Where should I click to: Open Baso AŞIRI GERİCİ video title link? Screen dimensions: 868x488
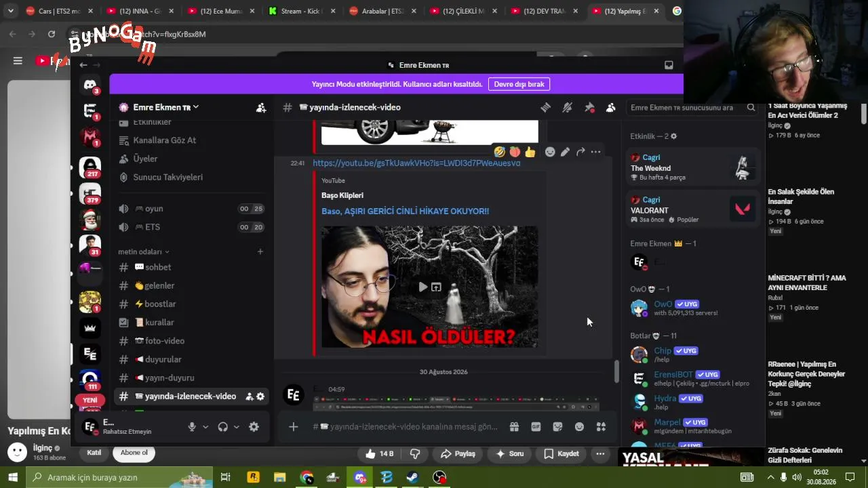coord(405,211)
